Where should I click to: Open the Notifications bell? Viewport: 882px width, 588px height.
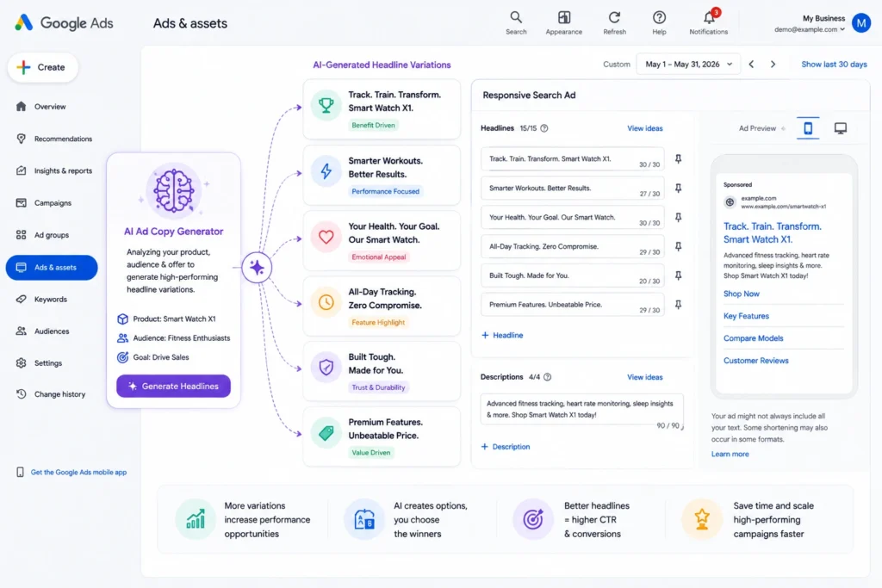709,17
